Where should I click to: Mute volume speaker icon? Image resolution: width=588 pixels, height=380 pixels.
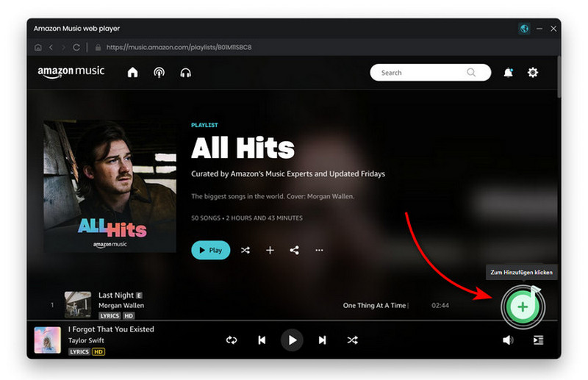tap(508, 340)
